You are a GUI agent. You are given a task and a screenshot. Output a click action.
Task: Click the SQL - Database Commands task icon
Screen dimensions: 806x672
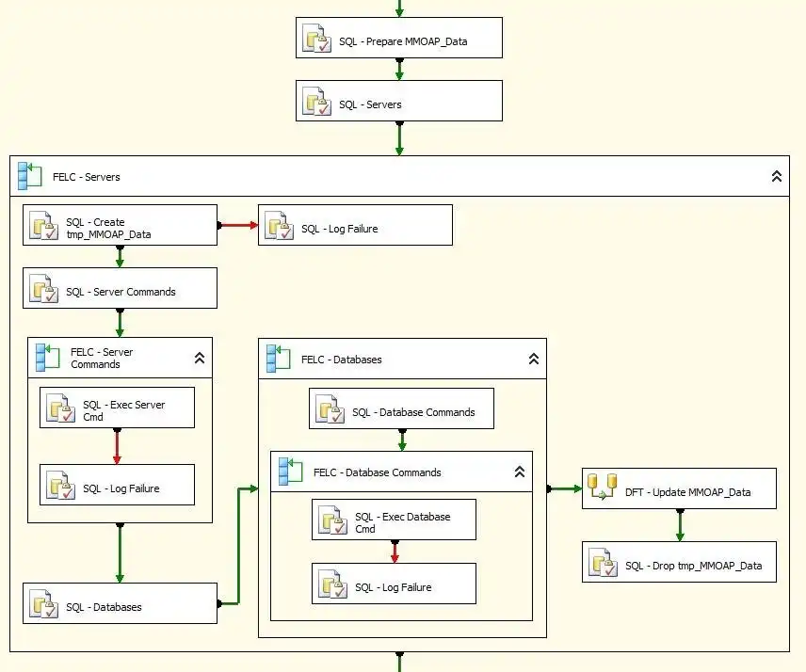click(330, 409)
